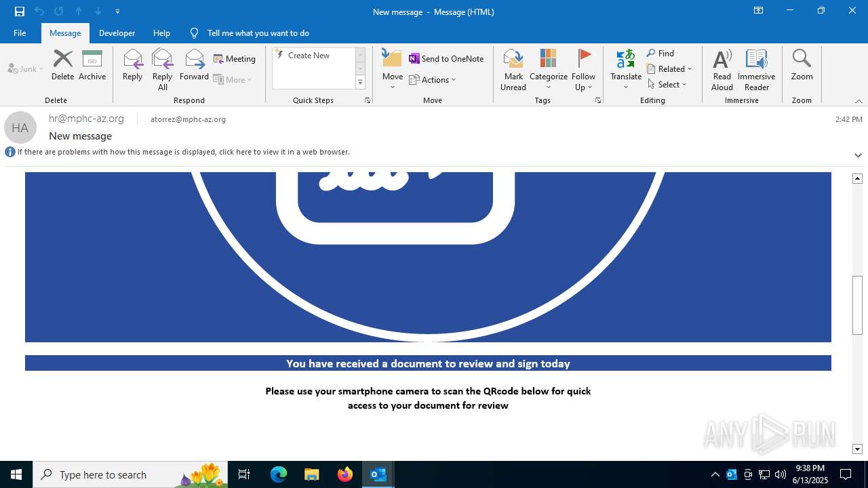Send message to OneNote
The image size is (868, 488).
pyautogui.click(x=446, y=59)
